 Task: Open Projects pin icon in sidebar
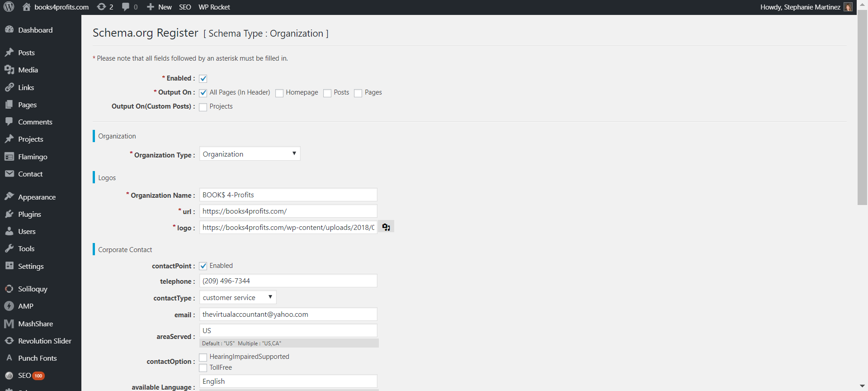click(x=9, y=139)
